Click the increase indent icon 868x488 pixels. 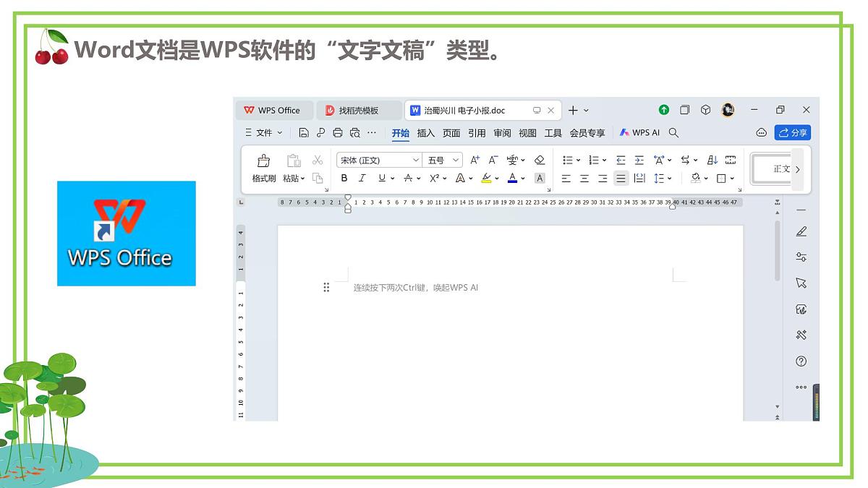point(639,160)
